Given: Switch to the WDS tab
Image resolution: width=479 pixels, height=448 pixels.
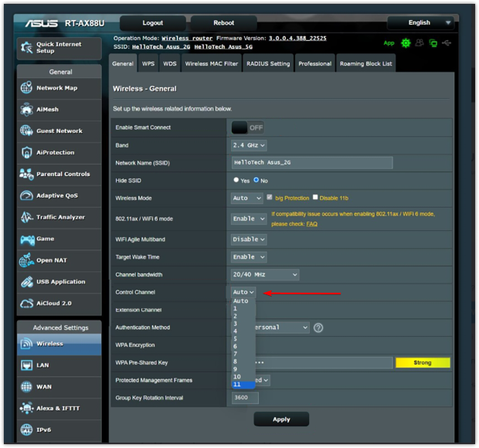Looking at the screenshot, I should [x=170, y=63].
